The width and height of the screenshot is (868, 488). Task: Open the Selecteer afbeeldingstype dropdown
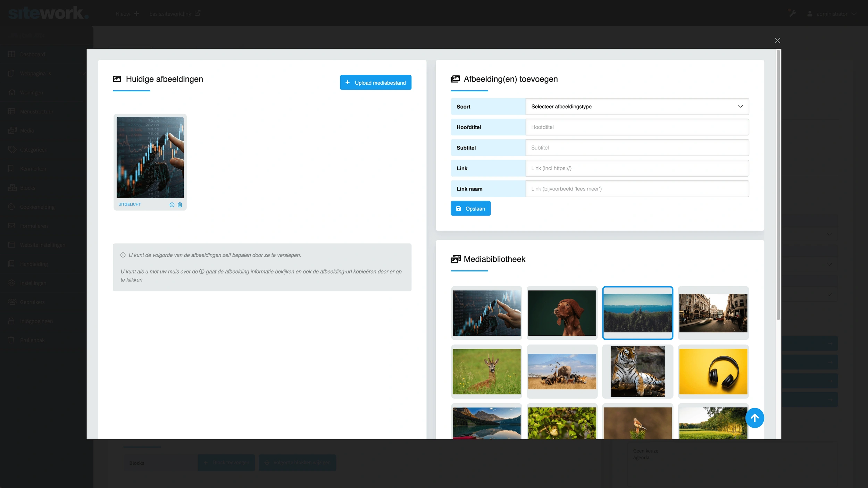point(637,107)
